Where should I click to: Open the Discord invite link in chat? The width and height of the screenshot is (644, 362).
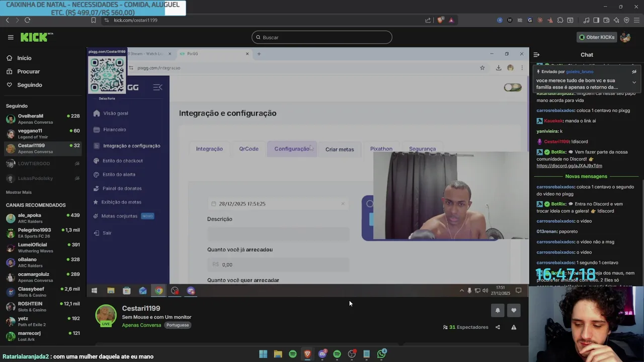click(x=569, y=166)
